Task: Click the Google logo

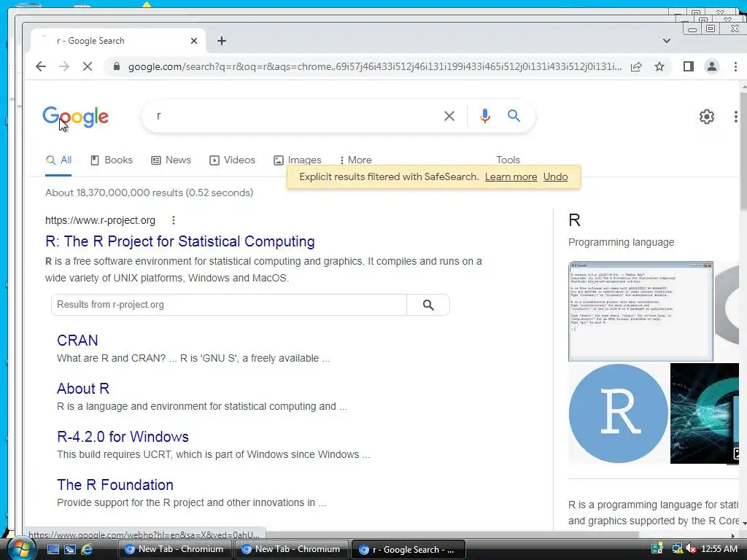Action: (75, 117)
